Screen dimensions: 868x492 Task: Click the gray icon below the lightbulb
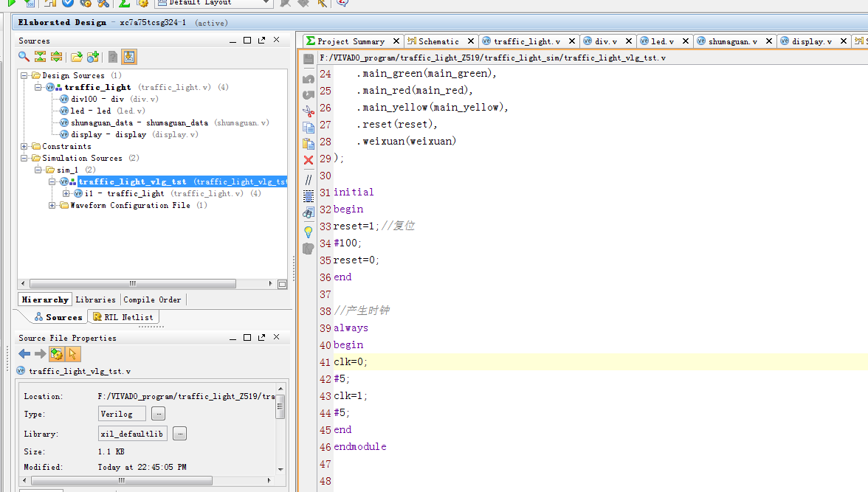309,249
